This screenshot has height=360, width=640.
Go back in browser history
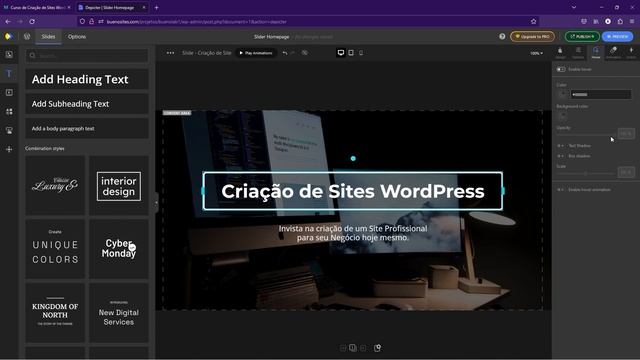[x=8, y=21]
